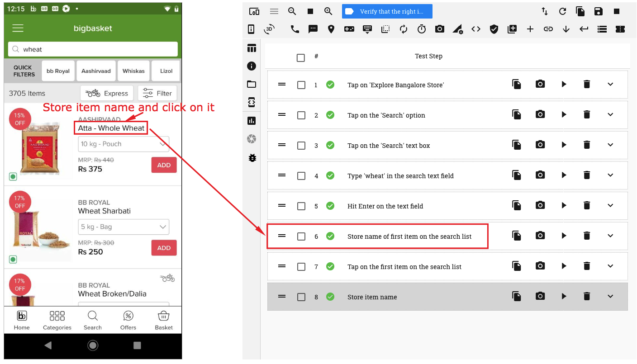Click the up-down swap arrows icon
Screen dimensions: 637x364
point(545,11)
